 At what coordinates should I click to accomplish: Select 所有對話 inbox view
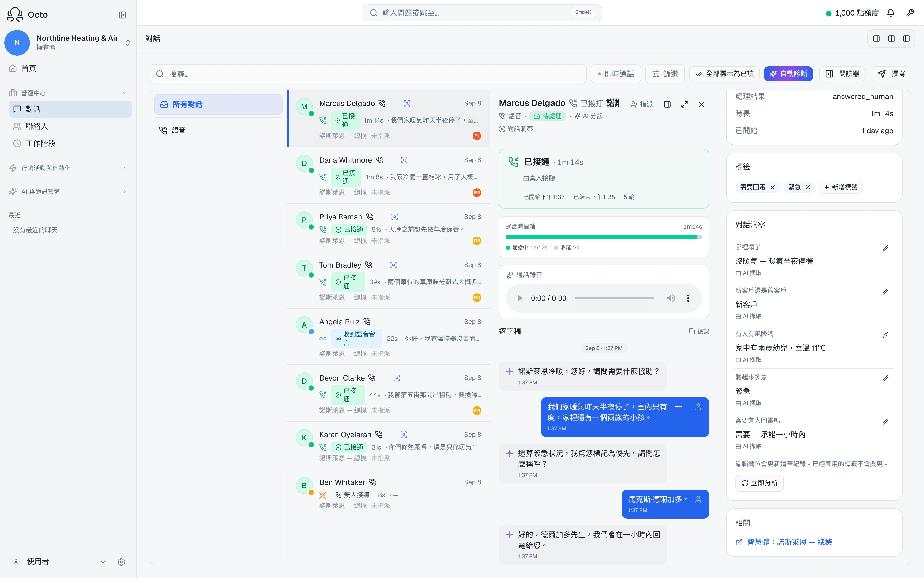[218, 104]
